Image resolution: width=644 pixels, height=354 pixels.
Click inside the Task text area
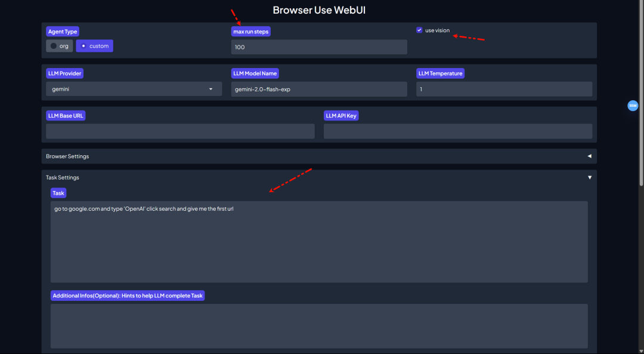pyautogui.click(x=319, y=242)
